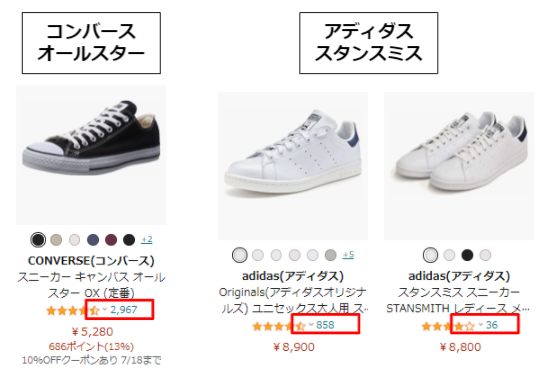The height and width of the screenshot is (374, 546).
Task: Expand the Converse rating dropdown arrow
Action: pyautogui.click(x=104, y=309)
